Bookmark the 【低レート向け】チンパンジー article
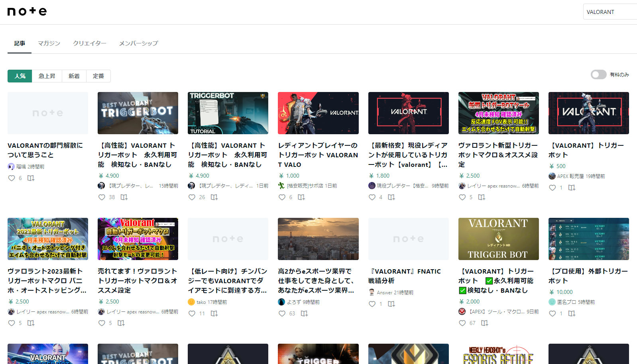637x364 pixels. (x=214, y=313)
